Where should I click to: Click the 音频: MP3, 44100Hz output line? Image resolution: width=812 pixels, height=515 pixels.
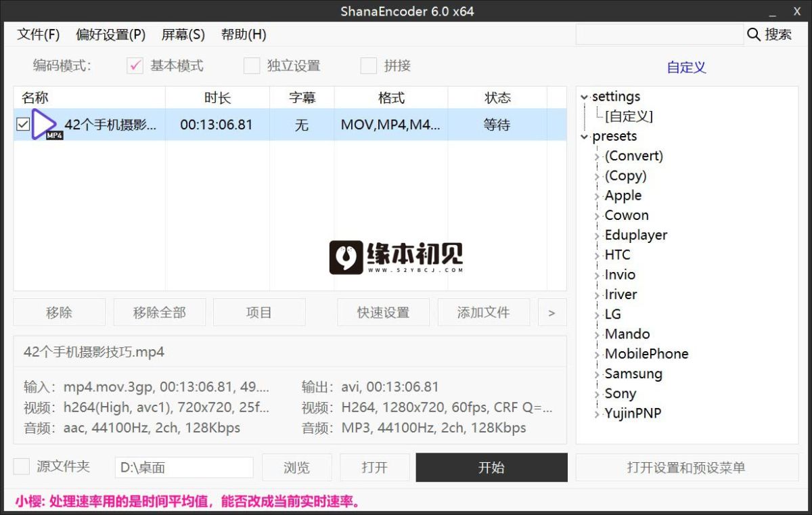click(414, 428)
